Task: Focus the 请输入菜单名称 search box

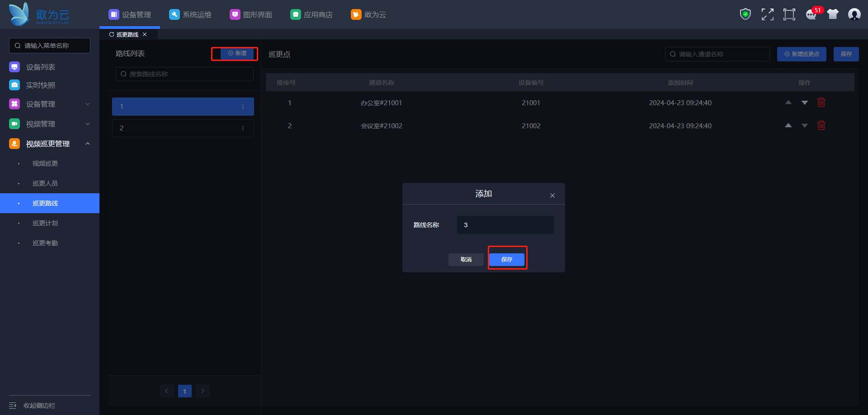Action: pyautogui.click(x=50, y=46)
